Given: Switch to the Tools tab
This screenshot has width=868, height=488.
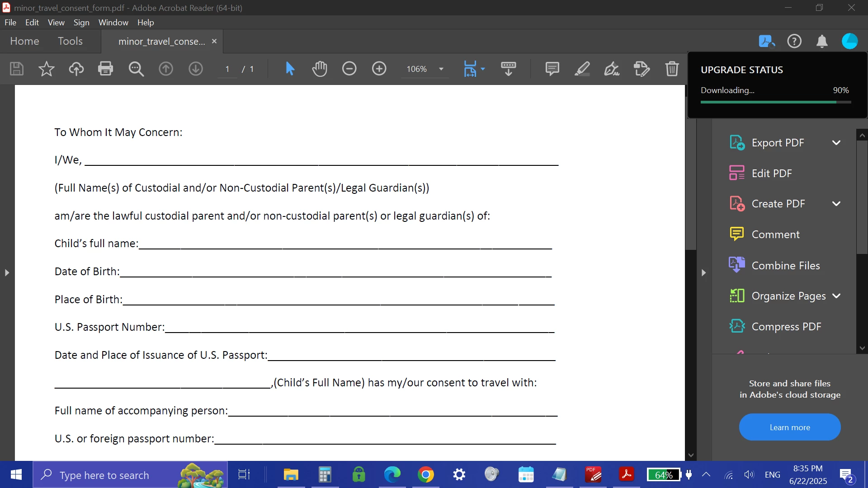Looking at the screenshot, I should [70, 41].
